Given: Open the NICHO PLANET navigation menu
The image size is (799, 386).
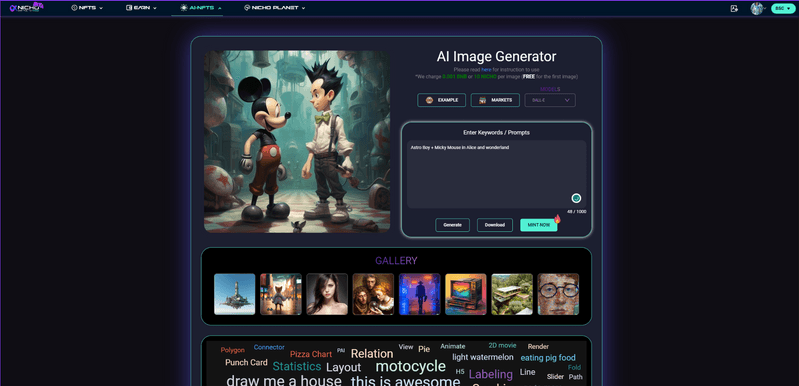Looking at the screenshot, I should pyautogui.click(x=275, y=8).
